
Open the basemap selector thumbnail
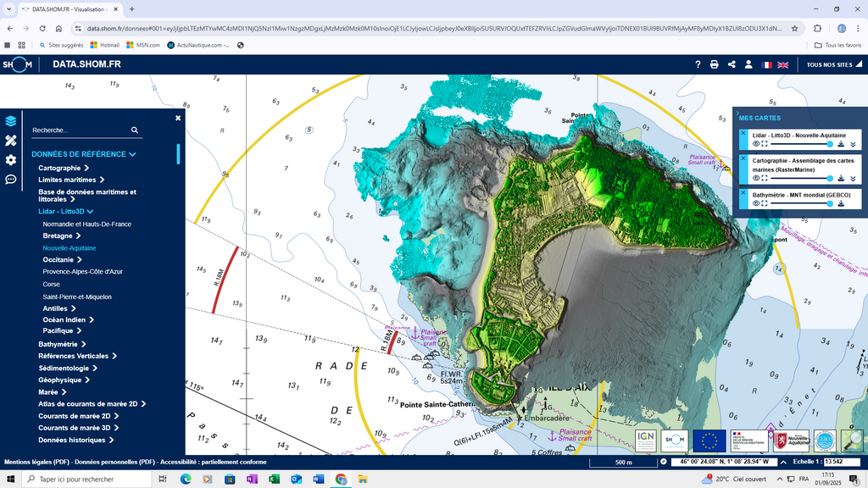pos(853,441)
